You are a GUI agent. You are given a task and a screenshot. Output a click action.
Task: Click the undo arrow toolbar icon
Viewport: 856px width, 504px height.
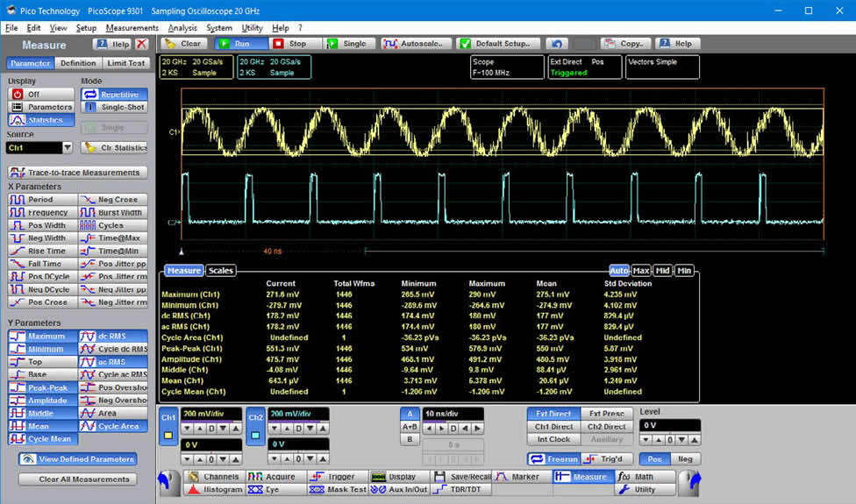(556, 44)
